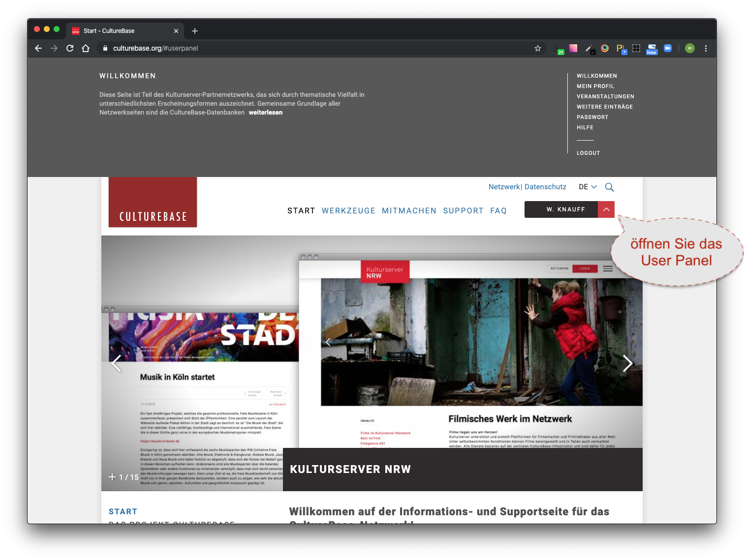Open the extension with green 21 badge
The width and height of the screenshot is (744, 560).
[559, 49]
